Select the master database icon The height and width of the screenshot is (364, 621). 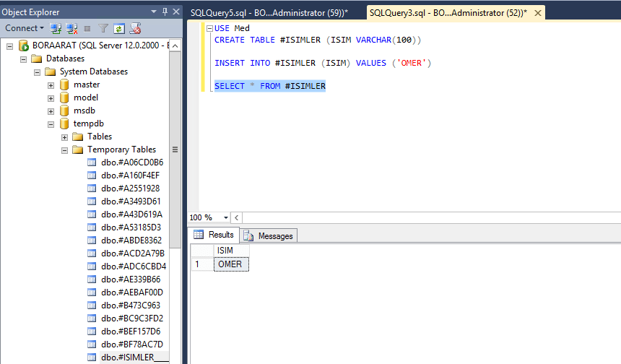point(64,84)
